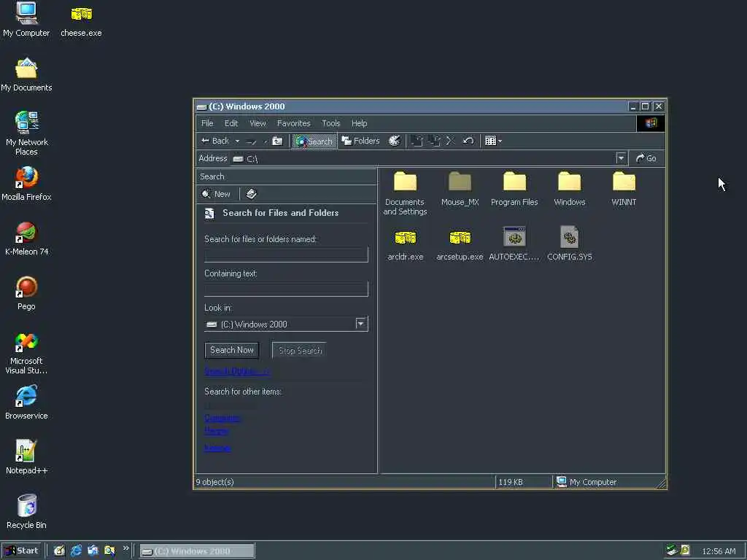Open Back history dropdown arrow

(x=237, y=141)
